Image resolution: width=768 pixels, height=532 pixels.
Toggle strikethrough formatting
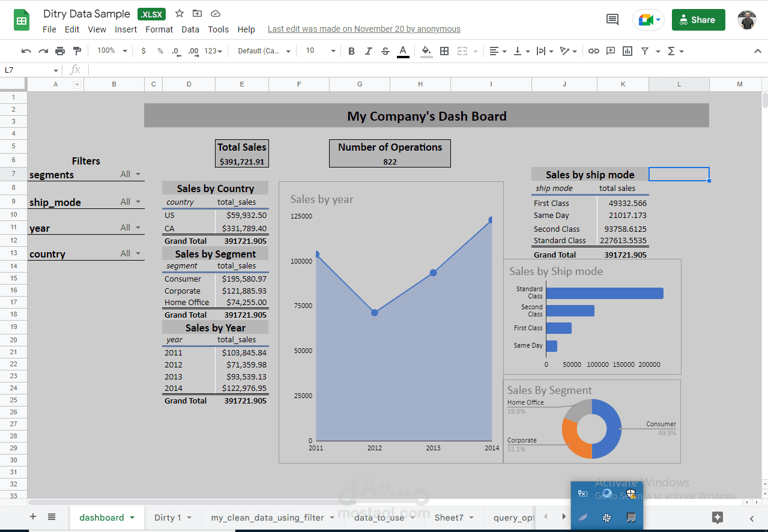(x=385, y=51)
